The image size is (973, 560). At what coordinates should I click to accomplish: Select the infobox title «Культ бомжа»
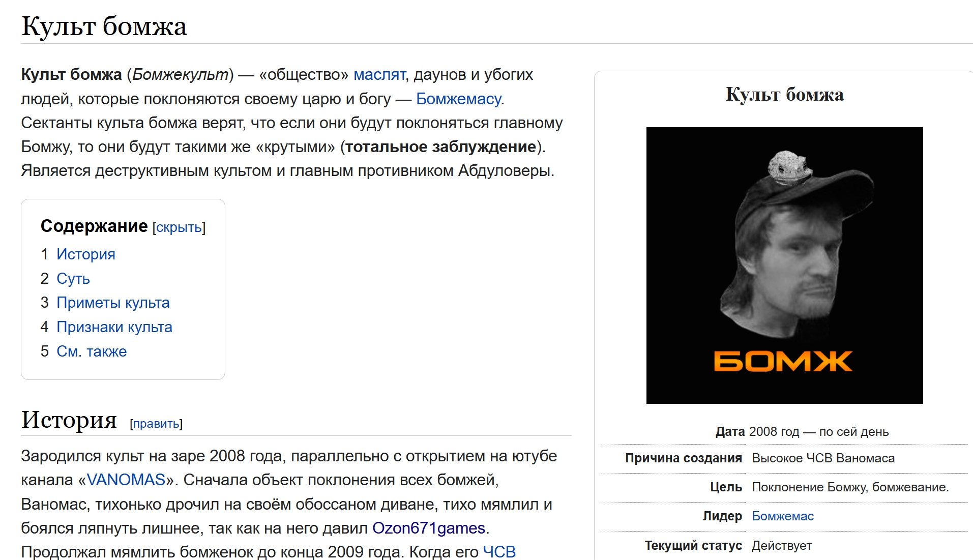(x=784, y=95)
